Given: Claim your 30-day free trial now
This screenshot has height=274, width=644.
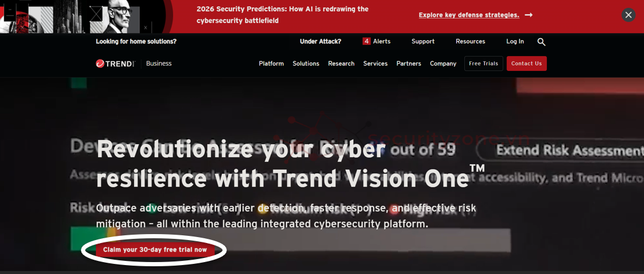Looking at the screenshot, I should [x=155, y=250].
